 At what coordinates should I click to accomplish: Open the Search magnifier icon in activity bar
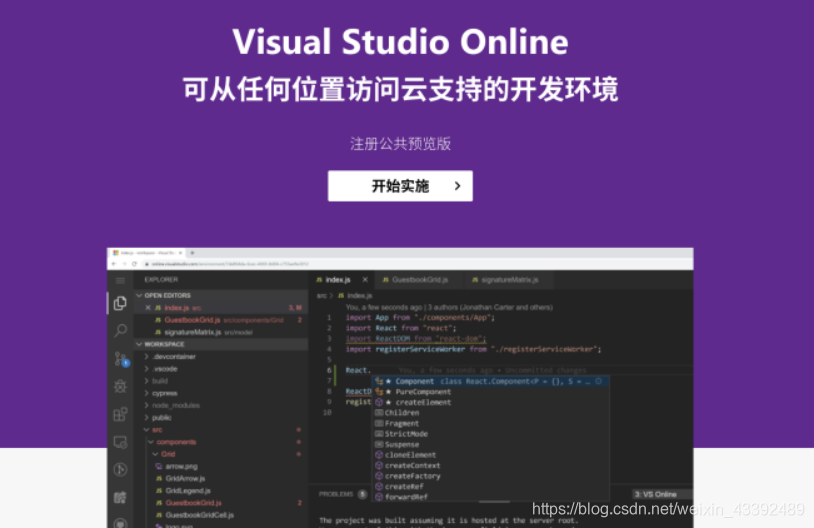[x=120, y=330]
